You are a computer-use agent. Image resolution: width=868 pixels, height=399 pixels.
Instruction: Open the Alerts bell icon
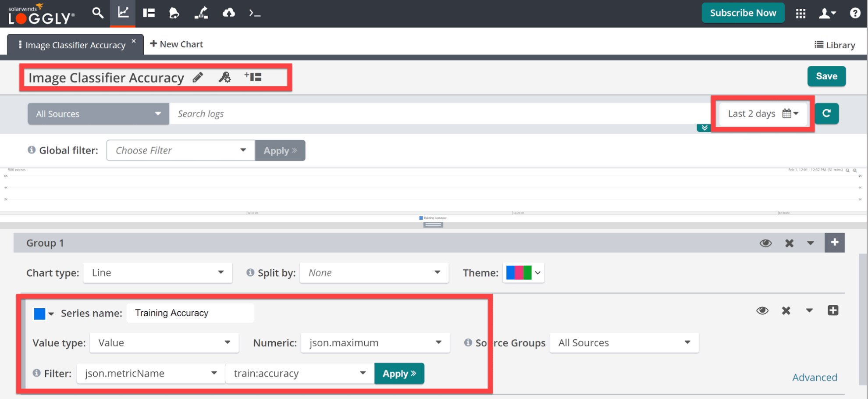[174, 13]
